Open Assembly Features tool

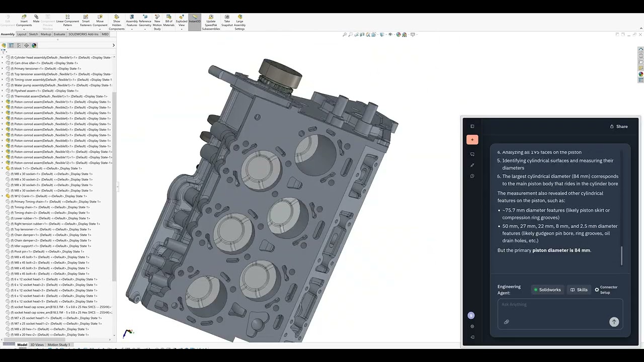[132, 21]
